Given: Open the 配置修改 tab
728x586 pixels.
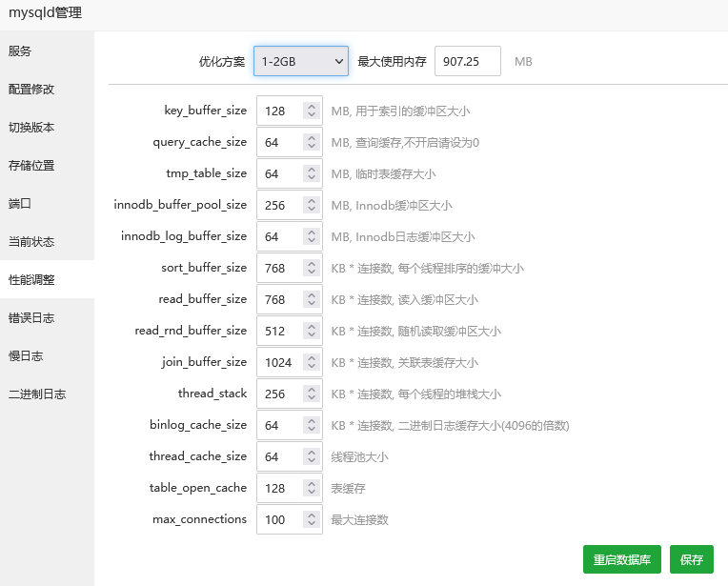Looking at the screenshot, I should pyautogui.click(x=47, y=90).
